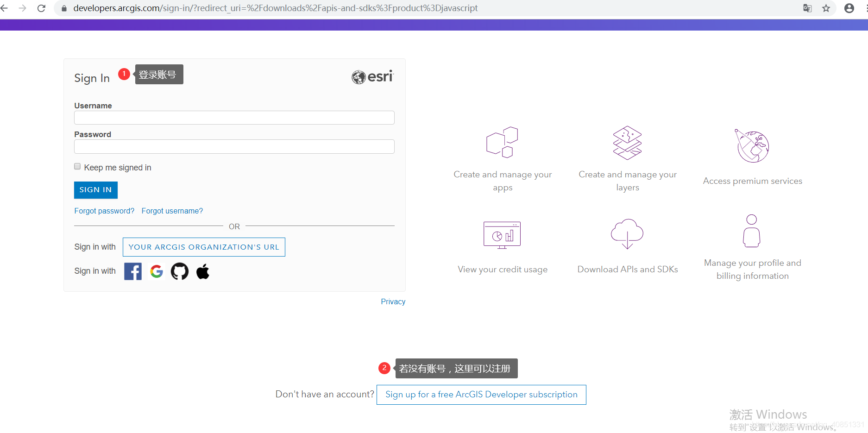The image size is (868, 433).
Task: Click the browser forward arrow
Action: click(x=22, y=8)
